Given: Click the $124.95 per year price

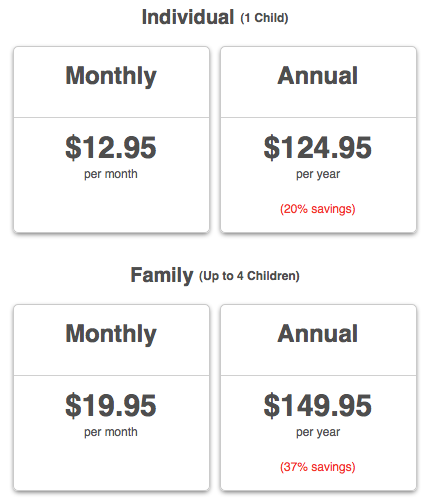Looking at the screenshot, I should click(317, 147).
